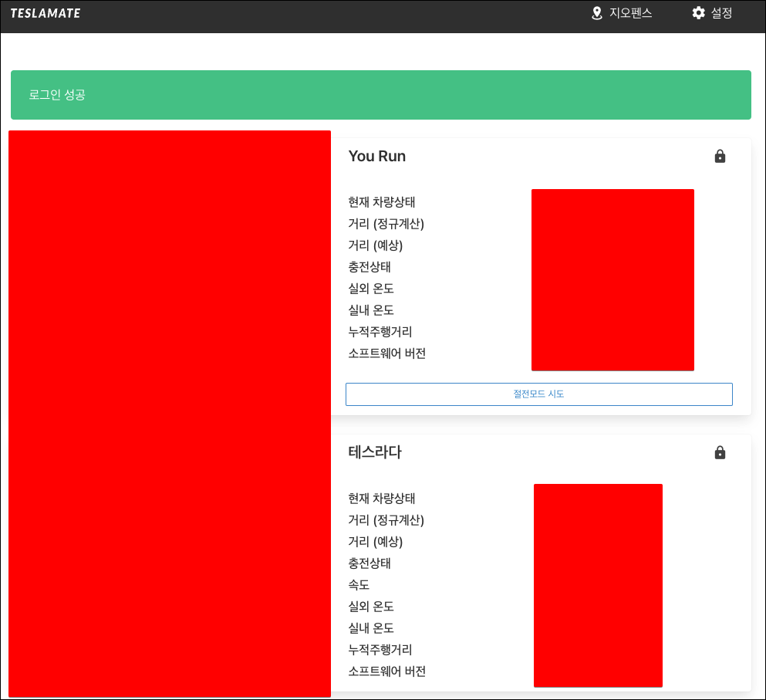Click the settings gear icon
This screenshot has height=700, width=766.
pos(699,13)
